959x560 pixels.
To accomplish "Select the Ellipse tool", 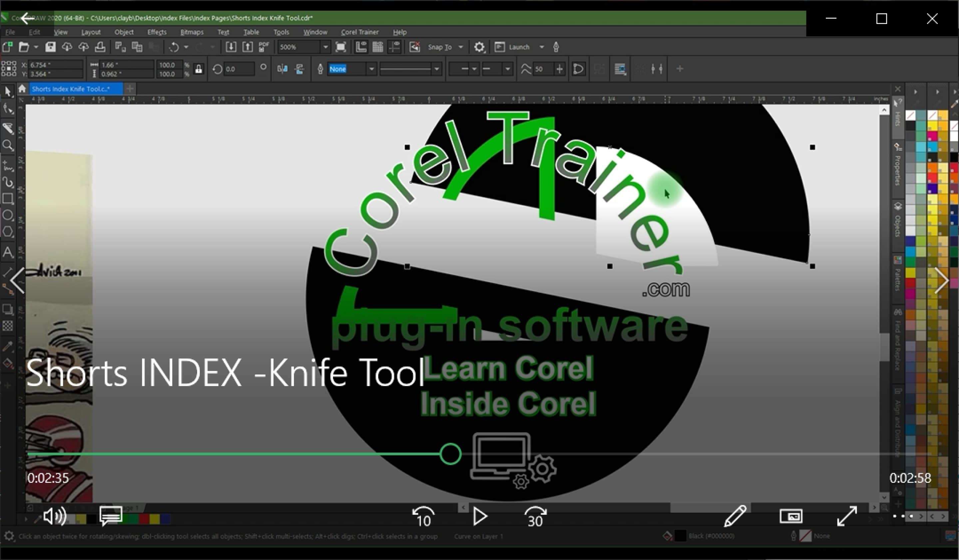I will (x=8, y=216).
